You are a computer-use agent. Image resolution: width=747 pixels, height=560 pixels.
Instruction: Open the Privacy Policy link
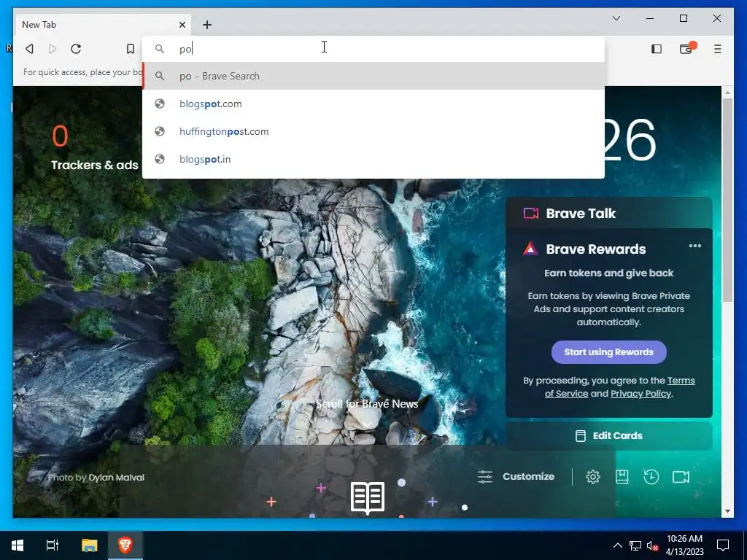640,394
